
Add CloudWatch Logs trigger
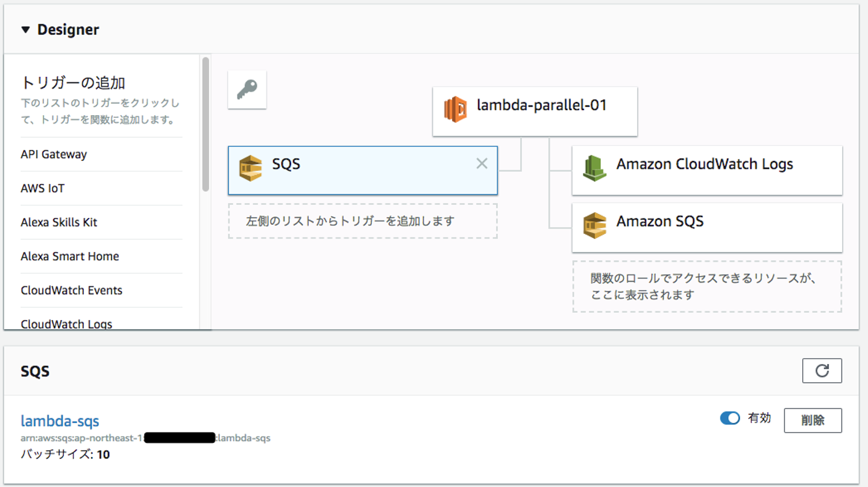tap(66, 324)
